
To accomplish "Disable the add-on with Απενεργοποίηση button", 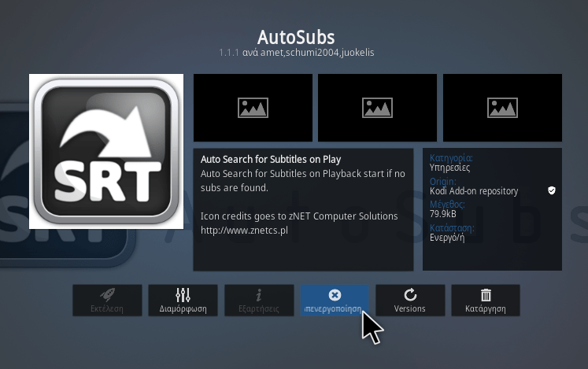I will click(335, 300).
